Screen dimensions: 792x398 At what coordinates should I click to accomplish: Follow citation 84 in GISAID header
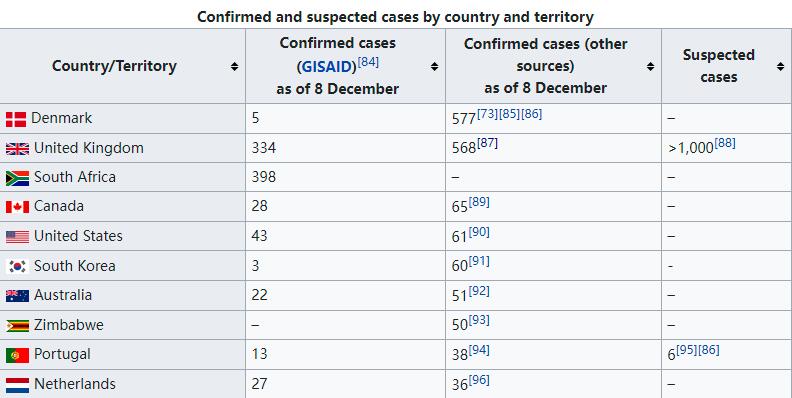(368, 62)
